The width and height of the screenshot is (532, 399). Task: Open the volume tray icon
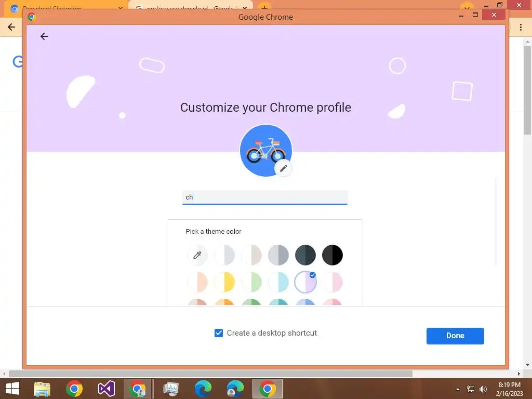click(x=483, y=389)
